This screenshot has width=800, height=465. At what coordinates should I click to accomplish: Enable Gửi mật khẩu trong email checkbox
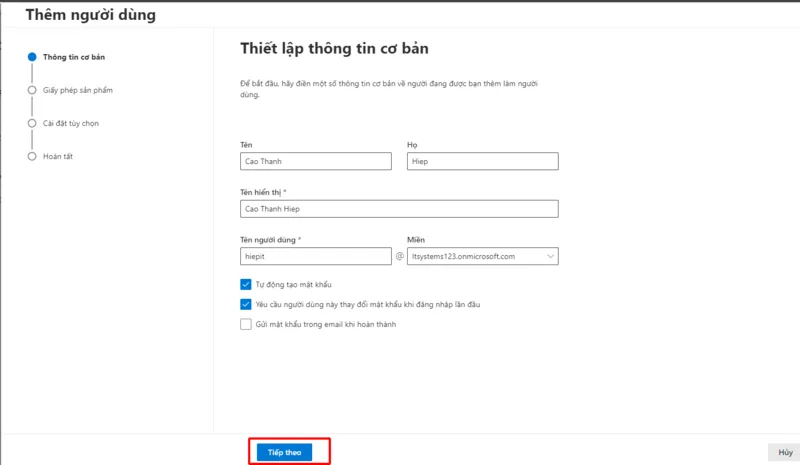(246, 324)
